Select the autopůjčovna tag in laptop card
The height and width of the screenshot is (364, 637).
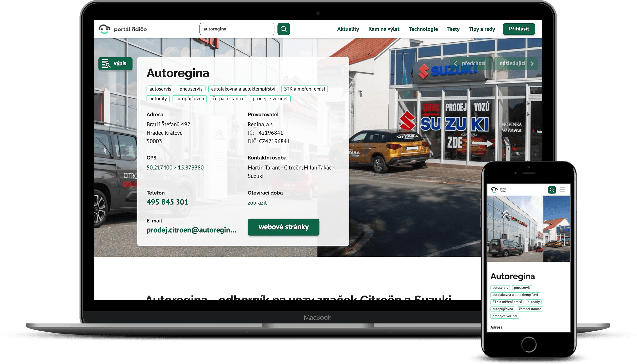coord(190,99)
